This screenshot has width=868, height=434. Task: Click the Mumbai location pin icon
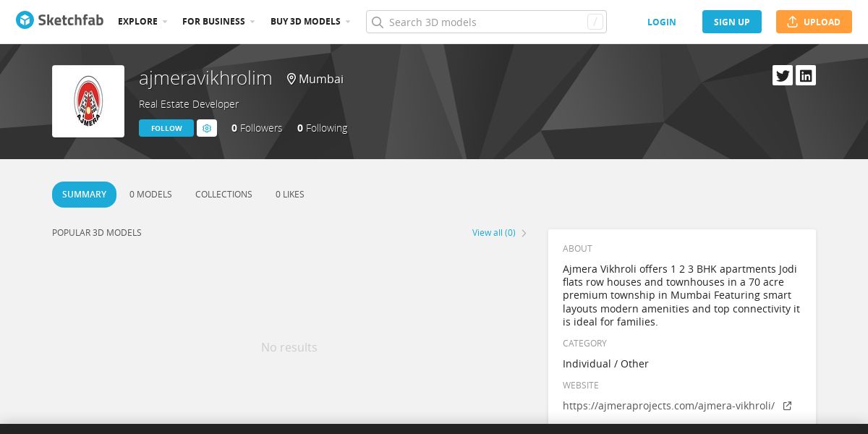click(292, 79)
